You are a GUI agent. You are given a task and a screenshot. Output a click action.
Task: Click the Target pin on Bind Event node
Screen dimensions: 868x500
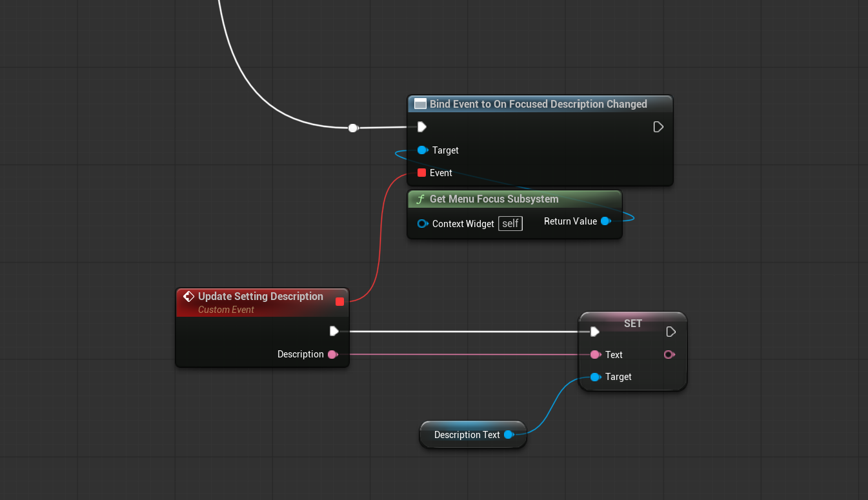click(x=422, y=150)
